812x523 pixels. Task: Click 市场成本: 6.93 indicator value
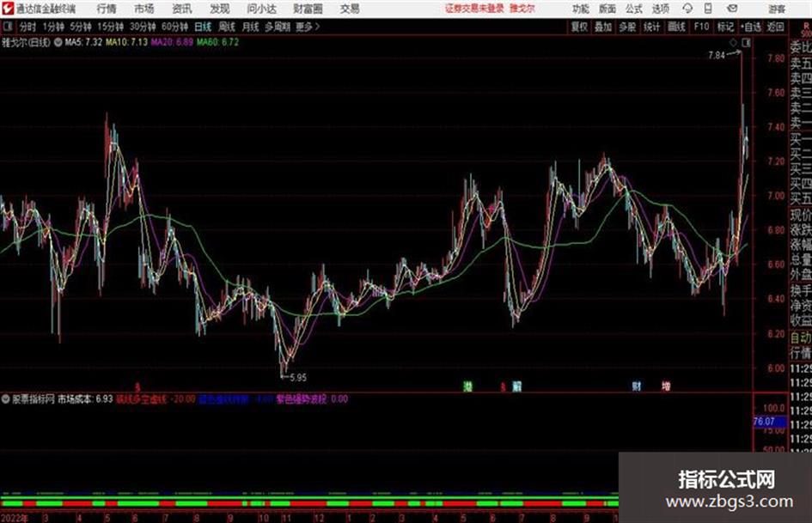tap(85, 399)
